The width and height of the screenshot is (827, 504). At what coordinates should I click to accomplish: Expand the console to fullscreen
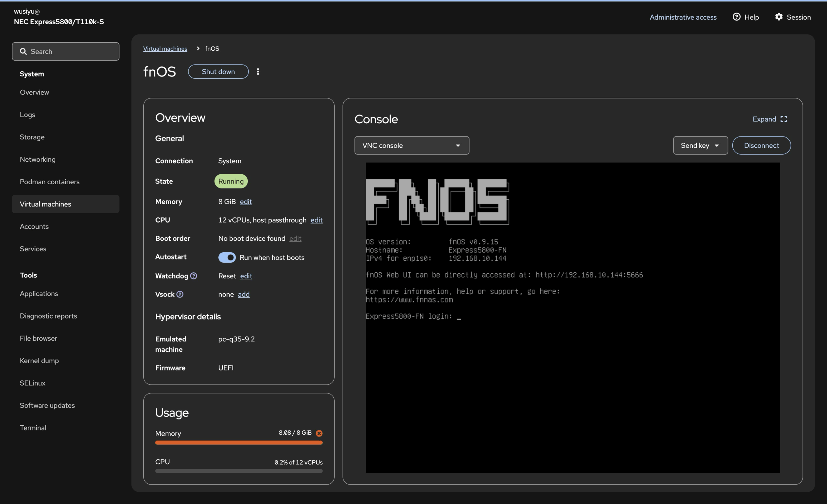click(769, 119)
